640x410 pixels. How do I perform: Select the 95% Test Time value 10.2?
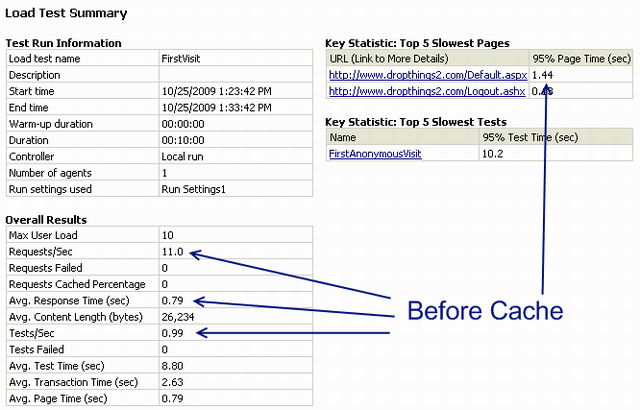point(493,154)
